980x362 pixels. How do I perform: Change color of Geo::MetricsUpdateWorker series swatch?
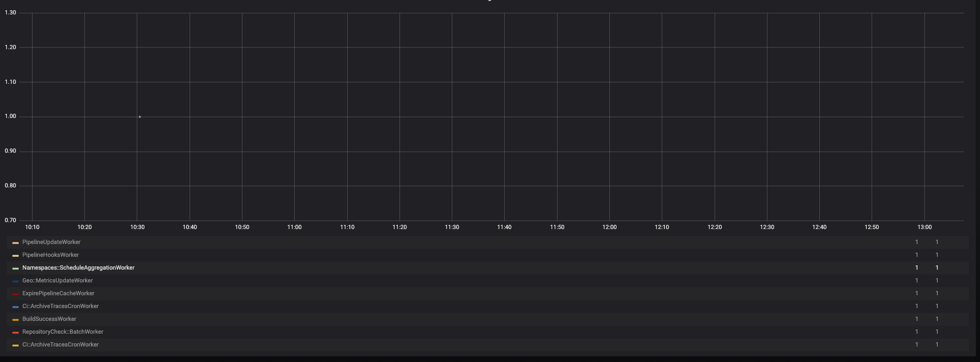click(x=15, y=281)
